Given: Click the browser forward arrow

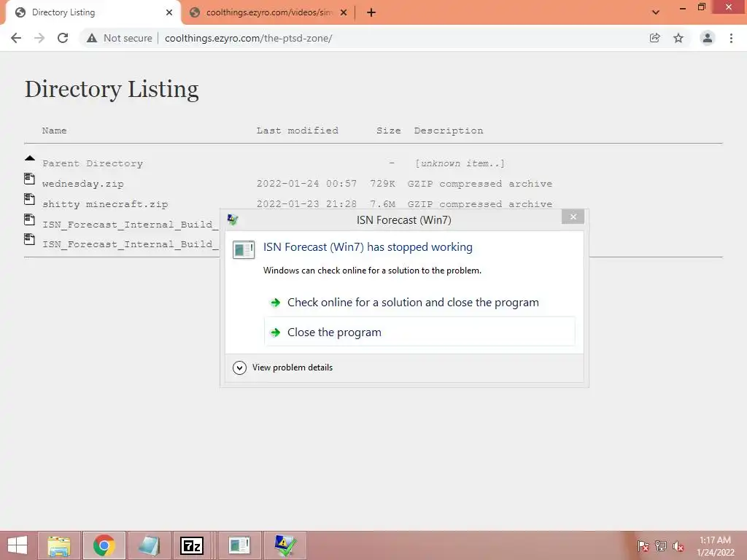Looking at the screenshot, I should tap(39, 38).
